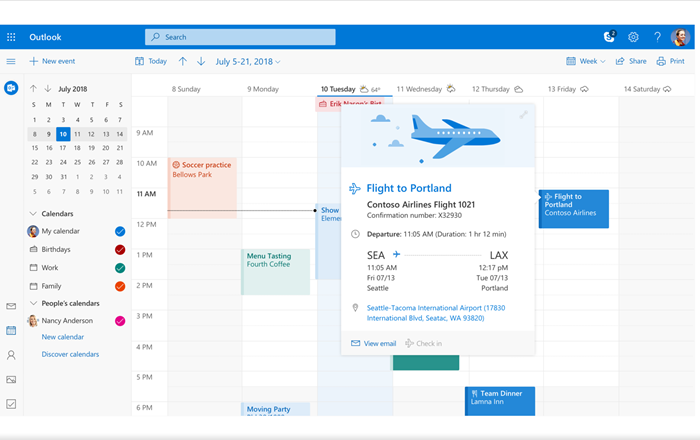Open the People icon in left rail

11,355
